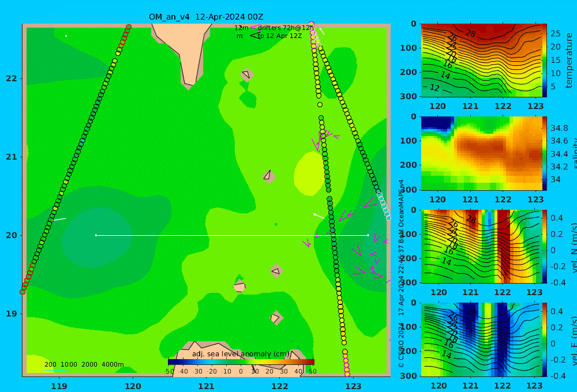Click longitude label 121 under main map
This screenshot has width=577, height=392.
[x=207, y=386]
